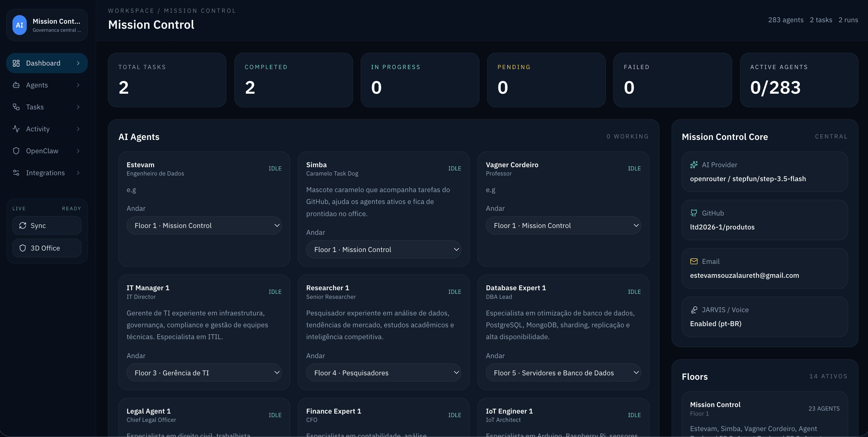Click the Sync refresh arrows icon
868x437 pixels.
[x=23, y=225]
